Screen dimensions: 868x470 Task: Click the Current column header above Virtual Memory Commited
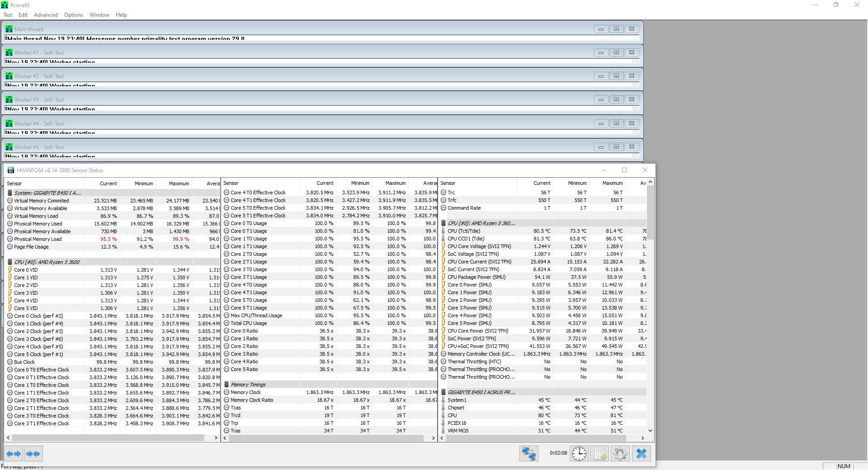[x=102, y=183]
